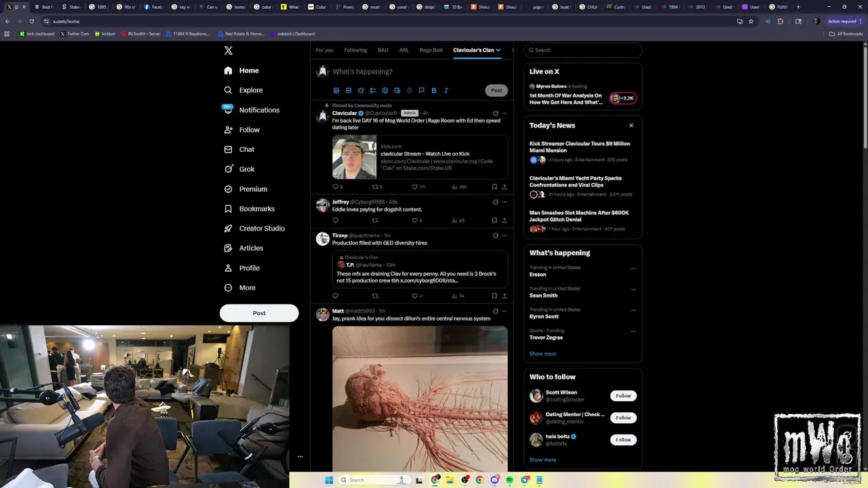Open Articles in the left sidebar
The height and width of the screenshot is (488, 868).
click(243, 248)
